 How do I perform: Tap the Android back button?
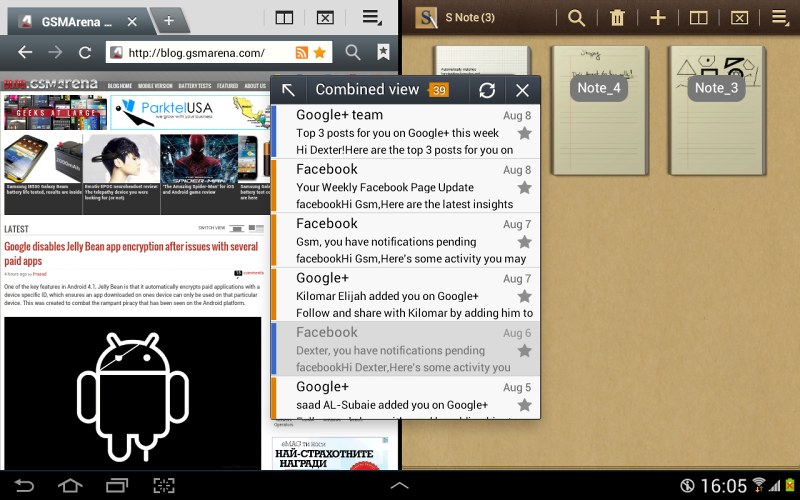pyautogui.click(x=23, y=485)
